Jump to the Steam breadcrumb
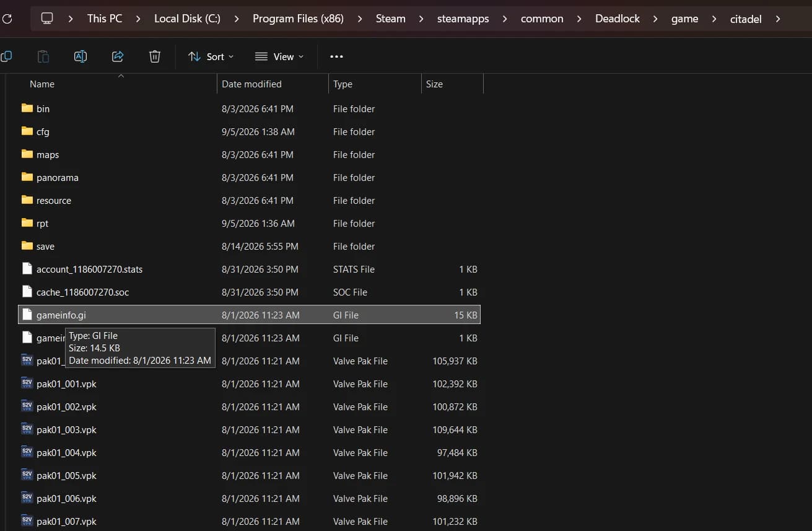Image resolution: width=812 pixels, height=531 pixels. 391,19
